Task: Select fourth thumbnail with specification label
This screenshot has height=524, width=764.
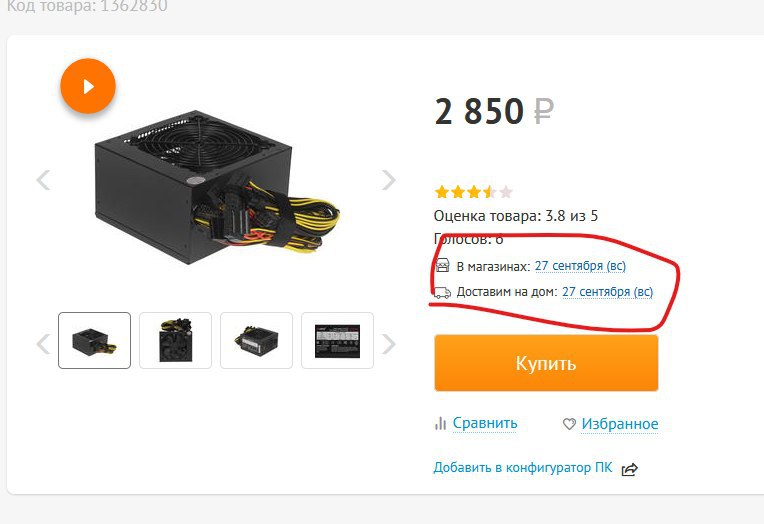Action: click(x=337, y=340)
